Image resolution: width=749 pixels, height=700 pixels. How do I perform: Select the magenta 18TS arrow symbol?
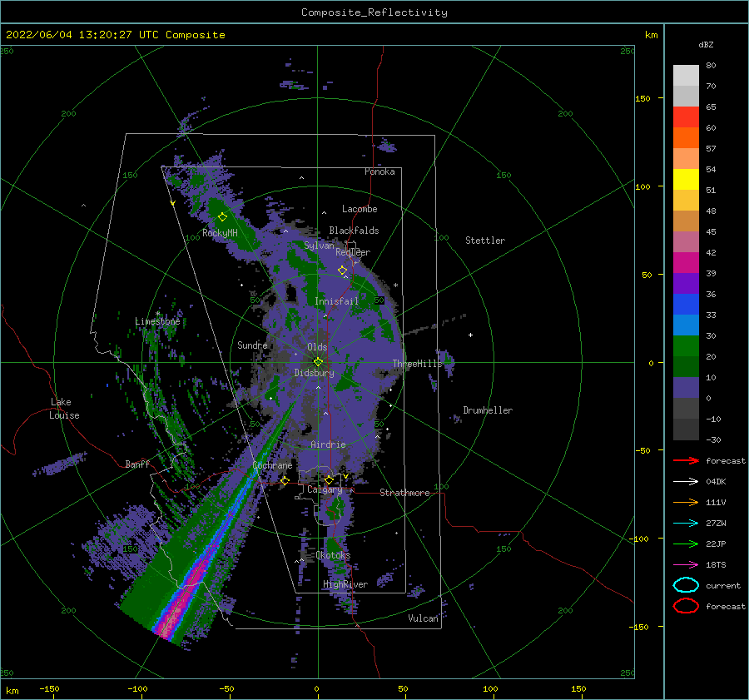[686, 565]
